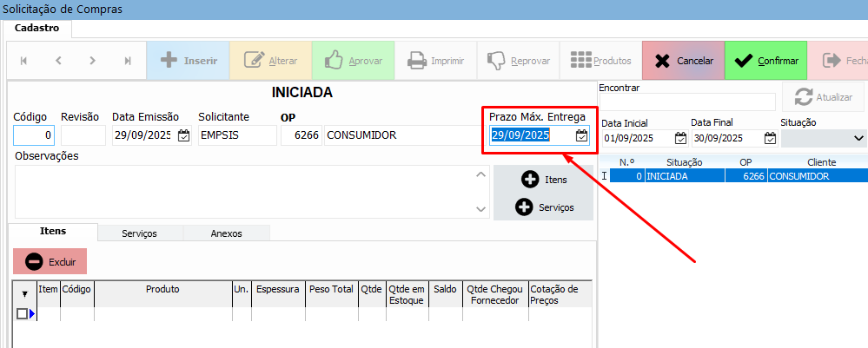Open calendar picker for Prazo Máx. Entrega

point(581,135)
